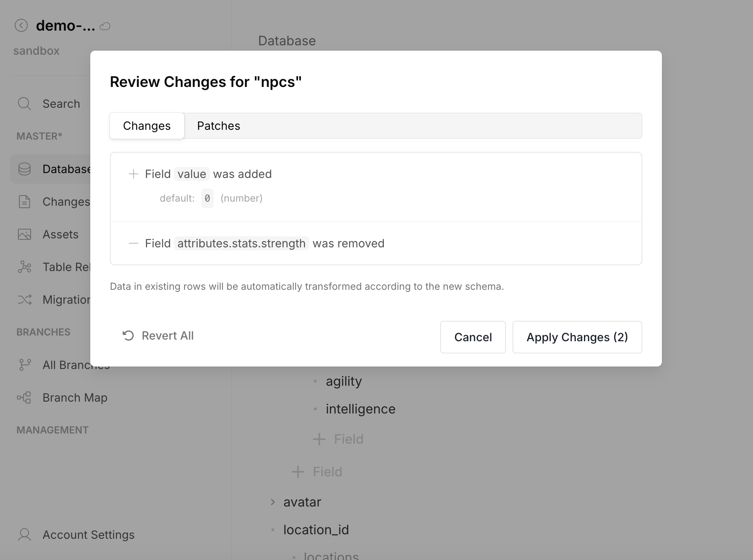This screenshot has height=560, width=753.
Task: Open the Branch Map view
Action: pos(75,397)
